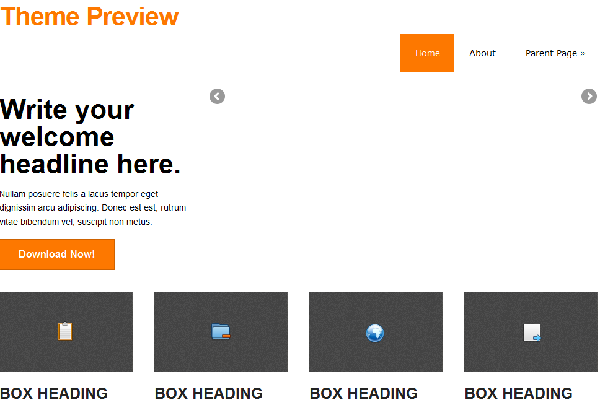Click the blue folder icon in second box

pyautogui.click(x=221, y=332)
